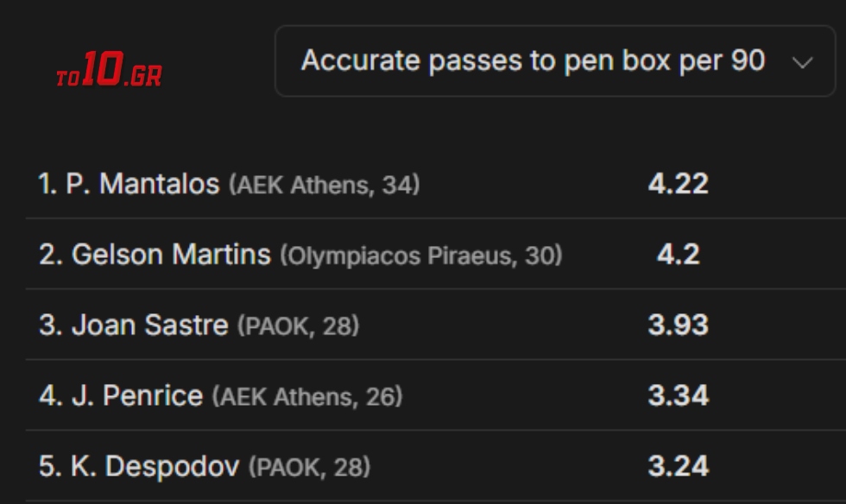Click the PAOK, 28 label beside Joan Sastre
This screenshot has width=846, height=504.
[298, 326]
